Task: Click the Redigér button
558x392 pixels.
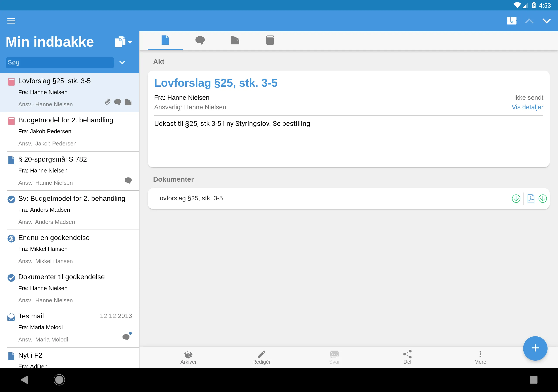Action: [261, 357]
